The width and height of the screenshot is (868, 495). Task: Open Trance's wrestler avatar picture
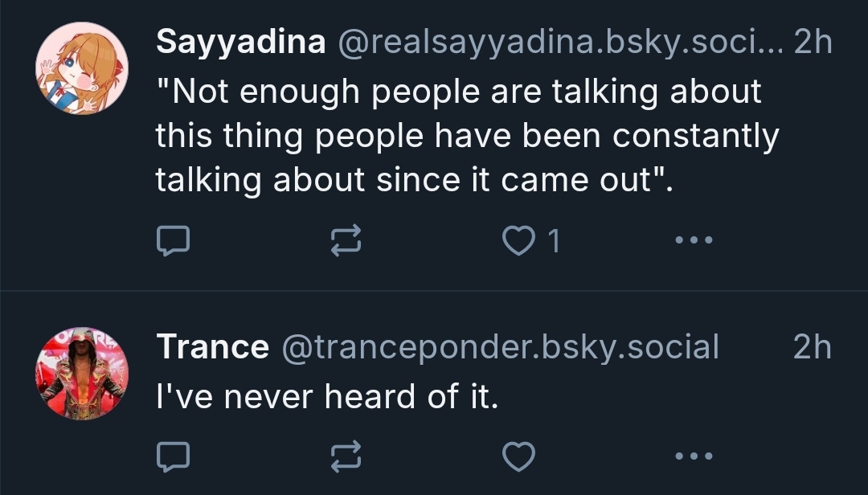click(x=82, y=373)
